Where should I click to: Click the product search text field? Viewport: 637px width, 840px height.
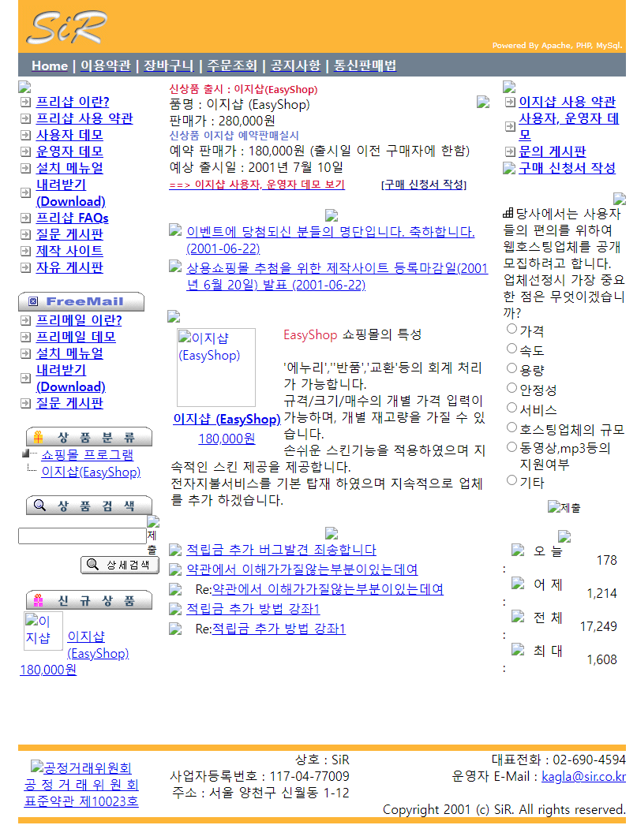pyautogui.click(x=82, y=536)
